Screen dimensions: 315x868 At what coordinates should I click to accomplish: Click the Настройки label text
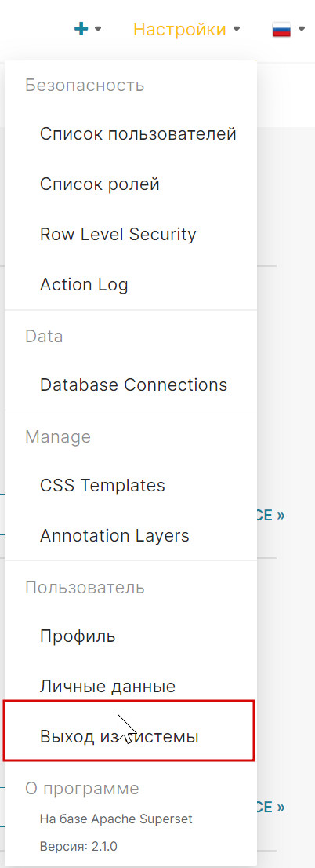(179, 29)
